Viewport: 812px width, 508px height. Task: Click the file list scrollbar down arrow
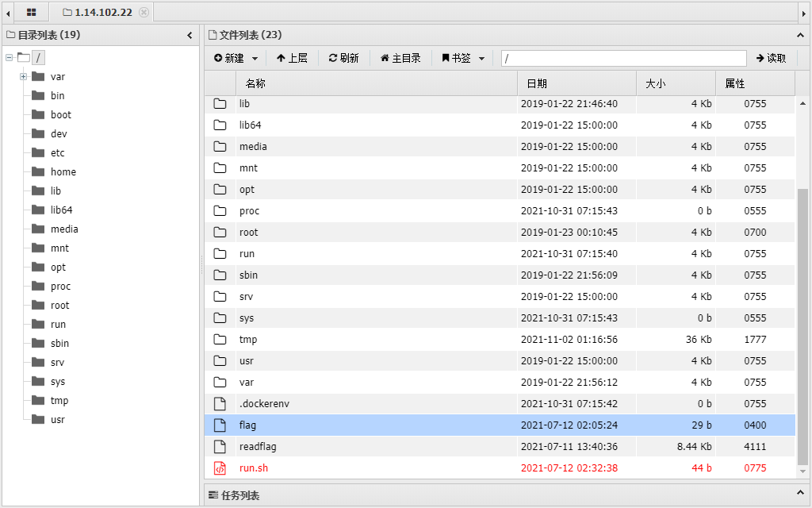pos(802,471)
